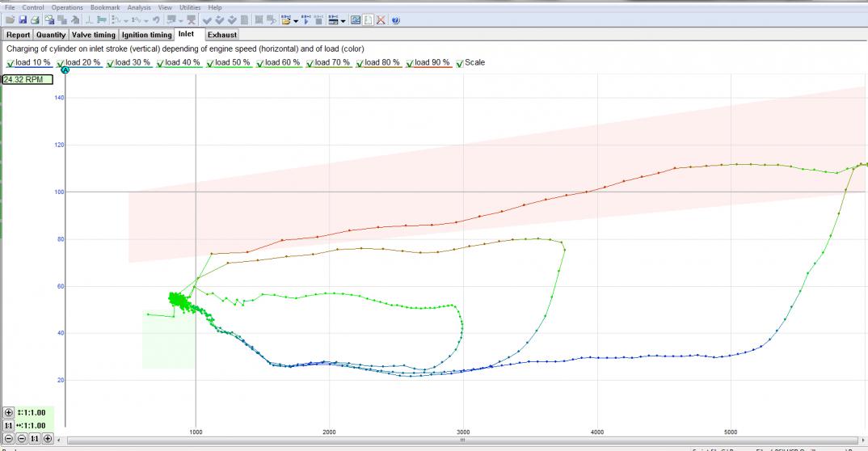
Task: Click the red X icon in toolbar
Action: tap(381, 19)
